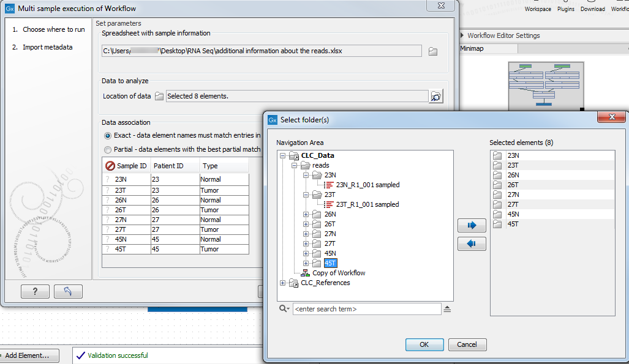Expand the 26N folder in tree
The height and width of the screenshot is (364, 629).
(x=306, y=214)
